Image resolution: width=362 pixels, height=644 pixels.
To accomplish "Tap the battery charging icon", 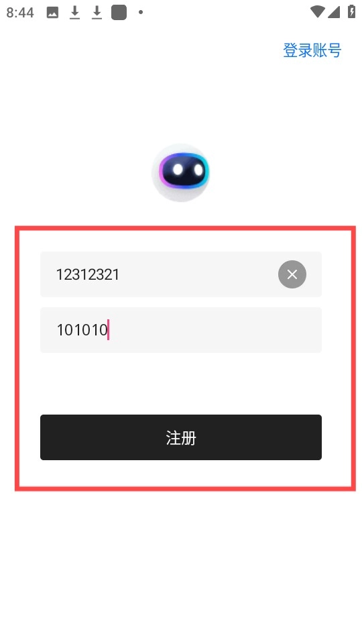I will [351, 11].
